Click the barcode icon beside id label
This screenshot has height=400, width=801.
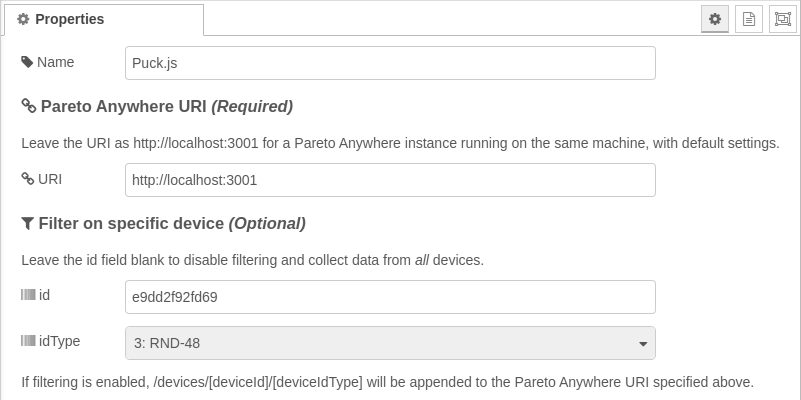pos(28,295)
